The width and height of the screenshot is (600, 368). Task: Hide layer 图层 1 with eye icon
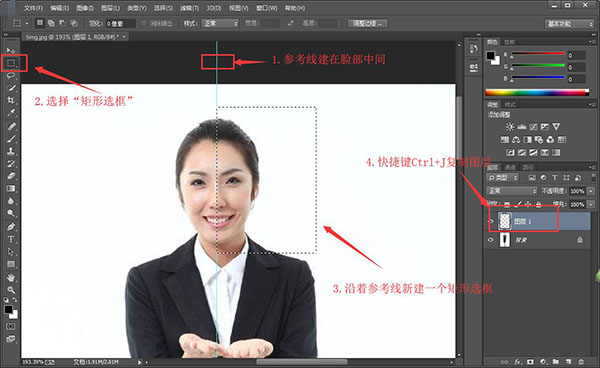coord(491,221)
